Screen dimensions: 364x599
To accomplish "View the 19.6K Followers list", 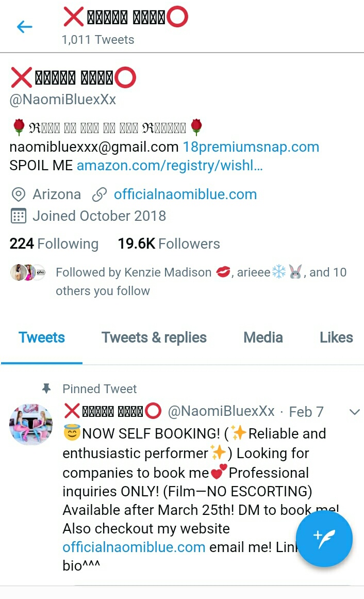I will pos(169,244).
